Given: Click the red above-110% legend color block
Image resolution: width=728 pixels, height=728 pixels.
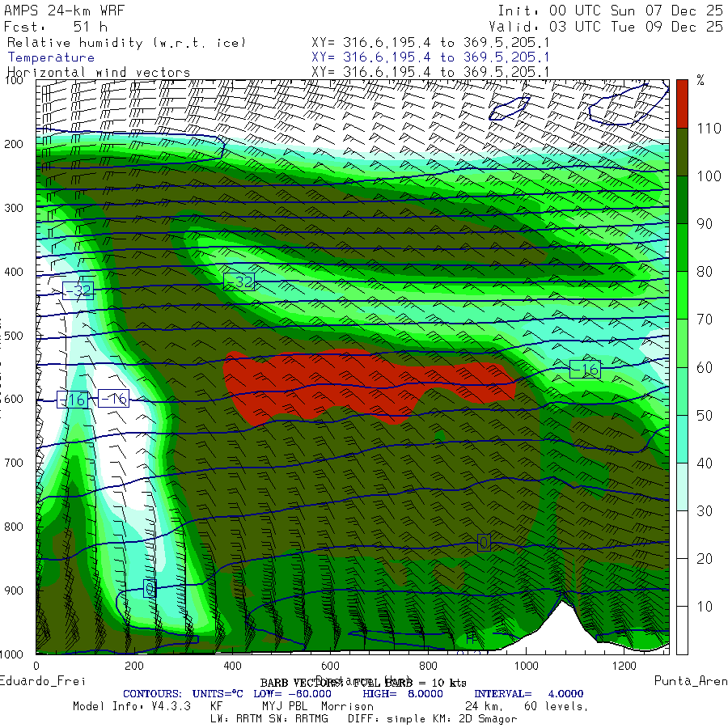Looking at the screenshot, I should pyautogui.click(x=682, y=104).
